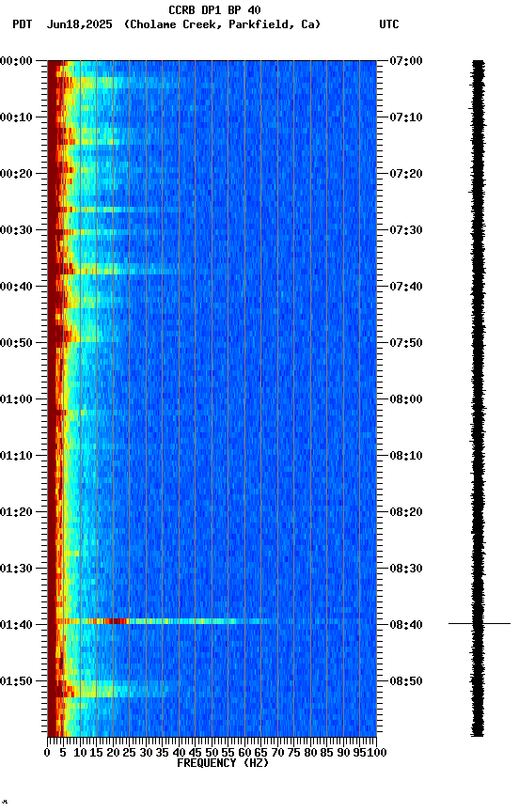The width and height of the screenshot is (519, 812).
Task: Click the 60 Hz frequency tick label
Action: [244, 753]
